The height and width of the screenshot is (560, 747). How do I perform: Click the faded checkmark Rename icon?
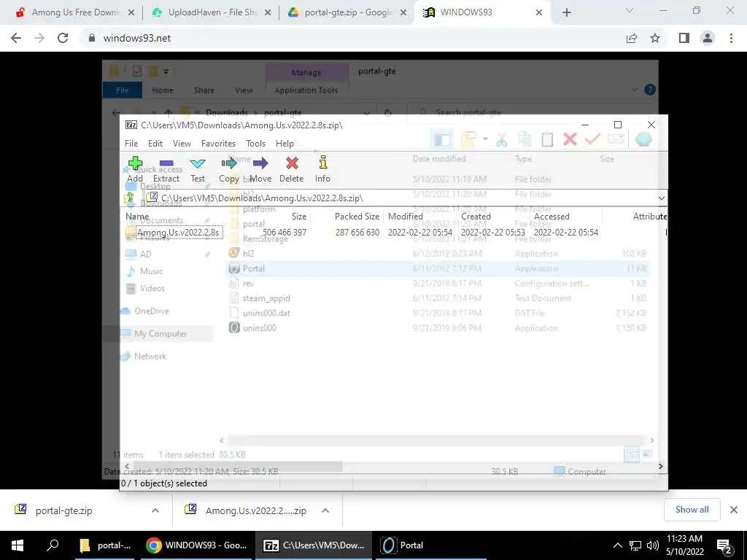coord(592,139)
